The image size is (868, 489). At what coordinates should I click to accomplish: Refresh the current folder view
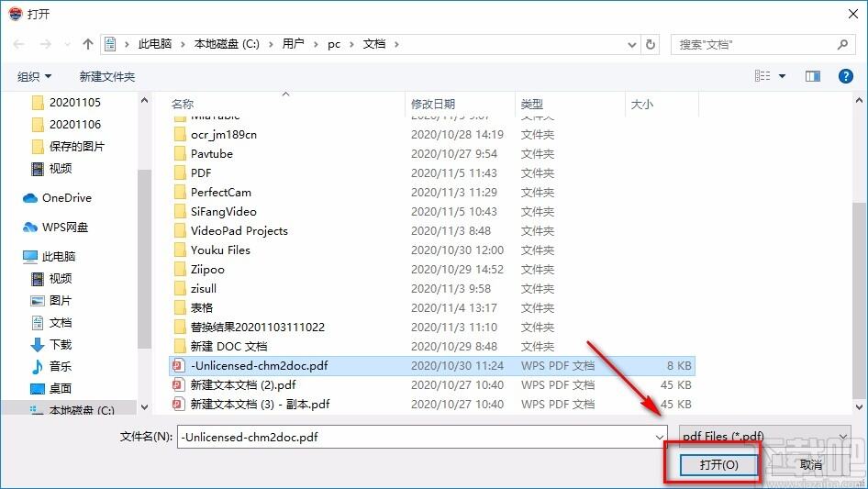pyautogui.click(x=651, y=44)
